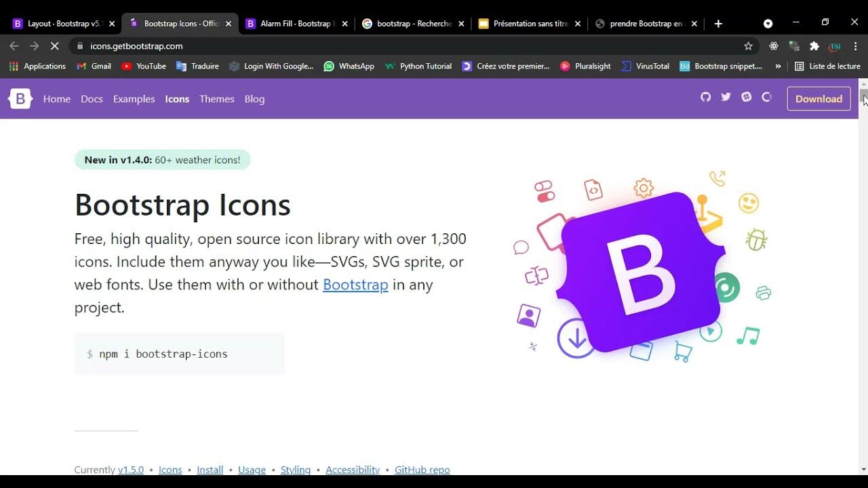Open the Bootstrap snippet bookmark
This screenshot has width=868, height=488.
click(x=721, y=66)
